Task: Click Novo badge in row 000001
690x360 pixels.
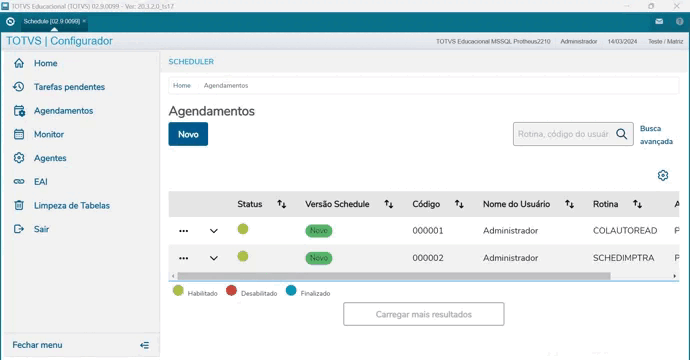Action: click(319, 231)
